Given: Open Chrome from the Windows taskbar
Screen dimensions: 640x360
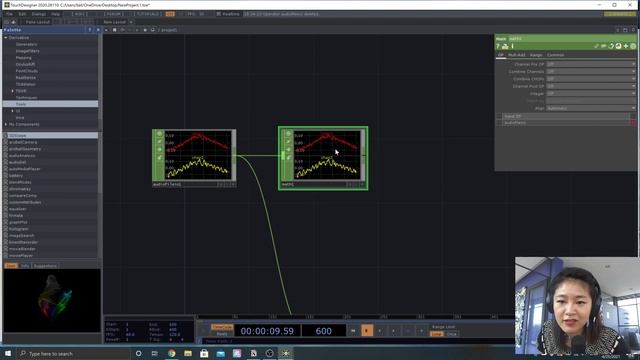Looking at the screenshot, I should (171, 353).
